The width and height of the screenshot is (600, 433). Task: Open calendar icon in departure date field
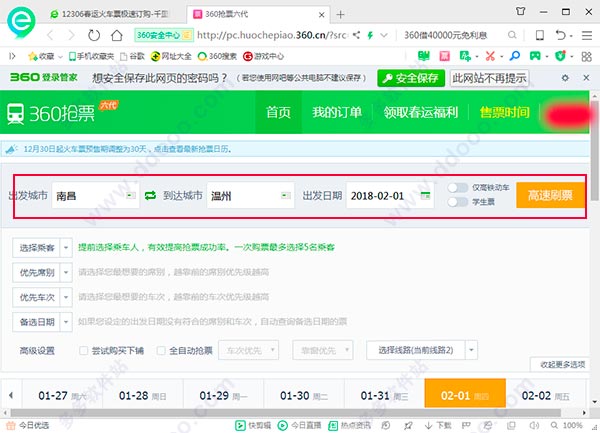point(426,195)
